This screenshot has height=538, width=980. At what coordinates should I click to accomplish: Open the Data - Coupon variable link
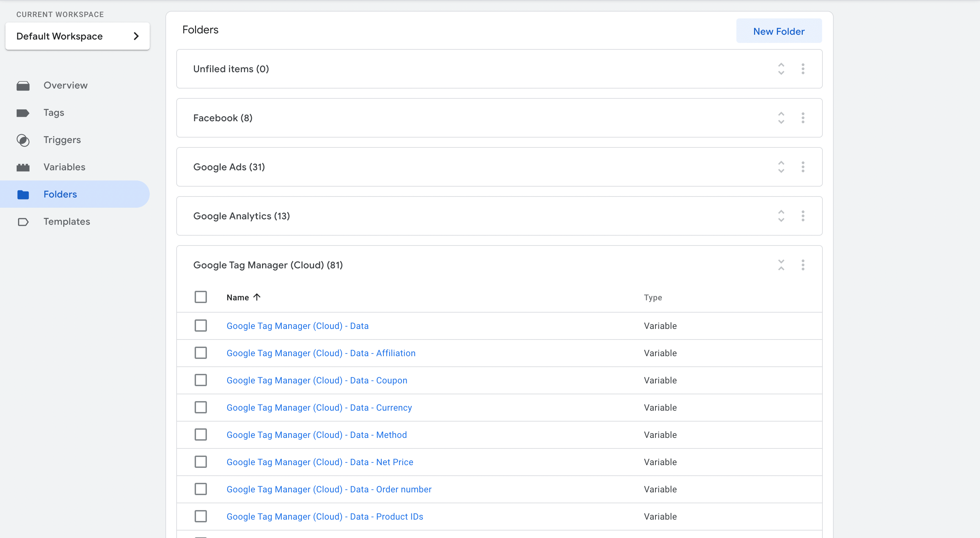point(316,380)
